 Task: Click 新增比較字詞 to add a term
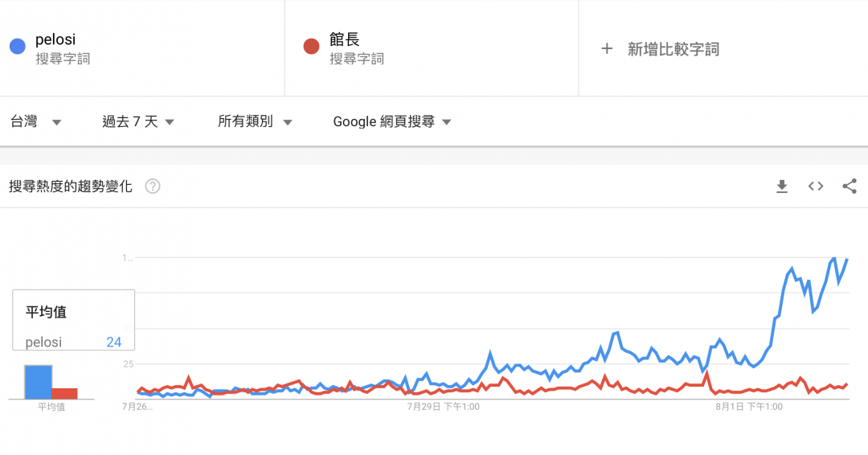(673, 49)
